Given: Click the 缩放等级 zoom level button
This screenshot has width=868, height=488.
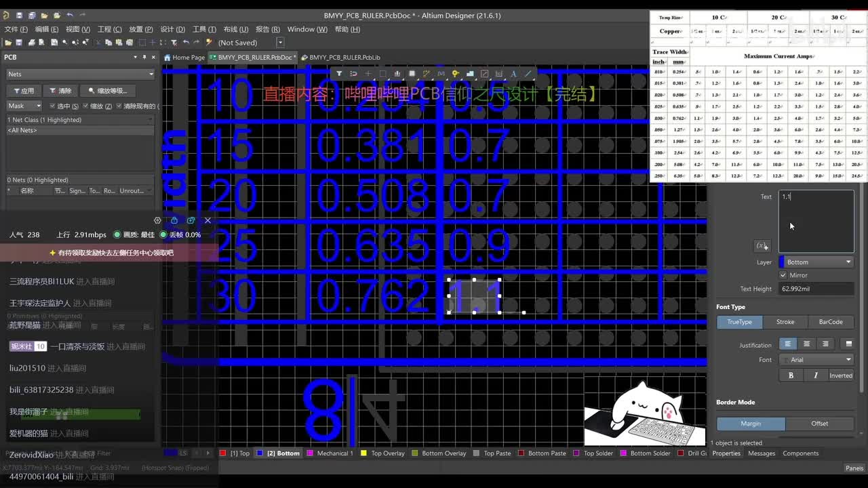Looking at the screenshot, I should (x=108, y=90).
